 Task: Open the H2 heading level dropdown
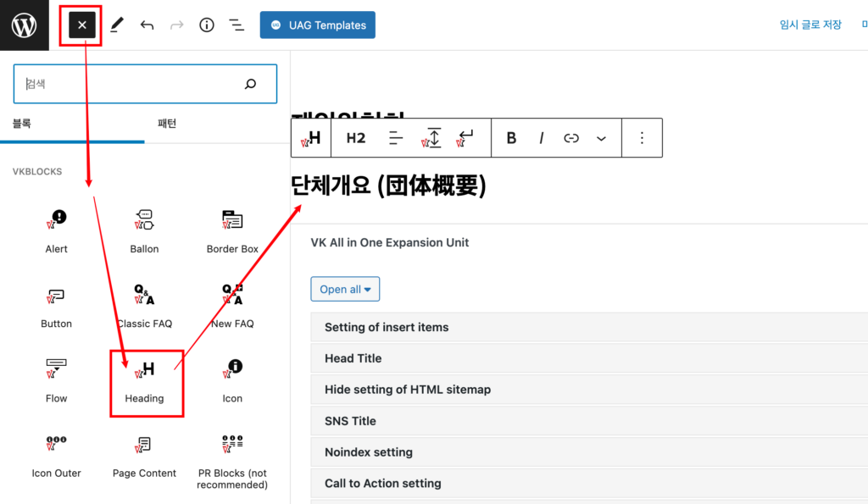(x=356, y=138)
